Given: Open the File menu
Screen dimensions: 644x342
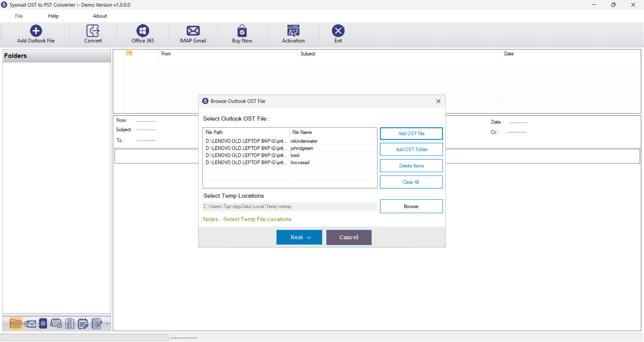Looking at the screenshot, I should coord(19,16).
